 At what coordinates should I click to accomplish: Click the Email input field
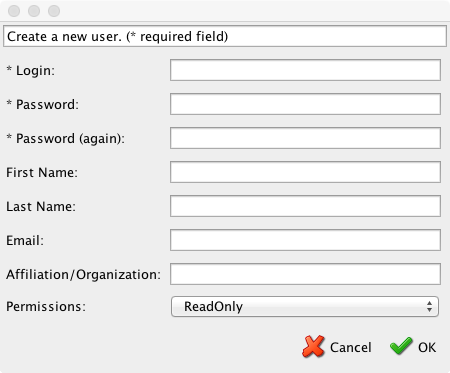[x=305, y=240]
